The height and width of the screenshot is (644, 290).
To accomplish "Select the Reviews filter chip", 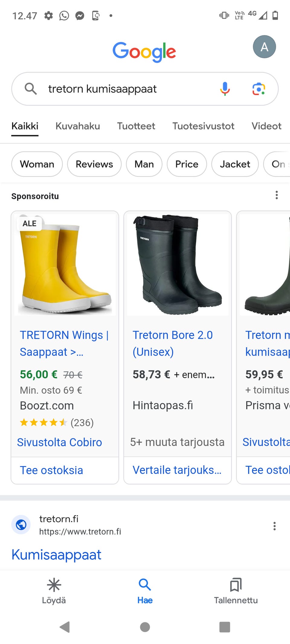I will click(94, 164).
